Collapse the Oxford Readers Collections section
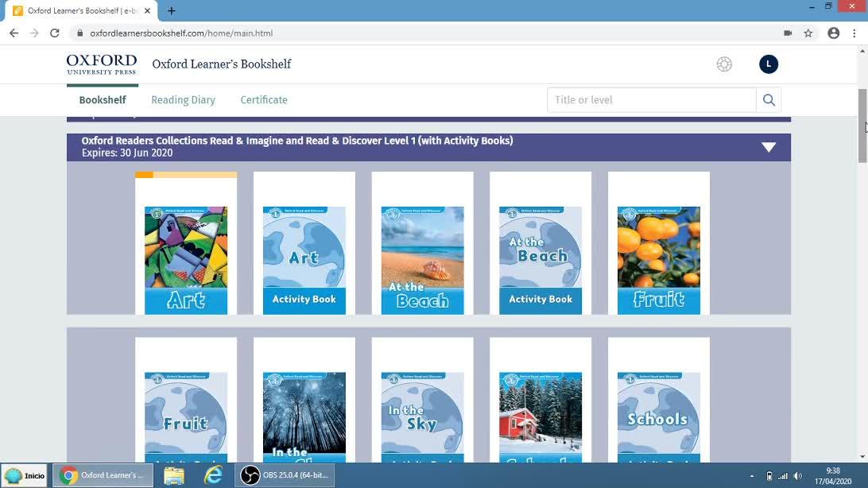 point(769,147)
